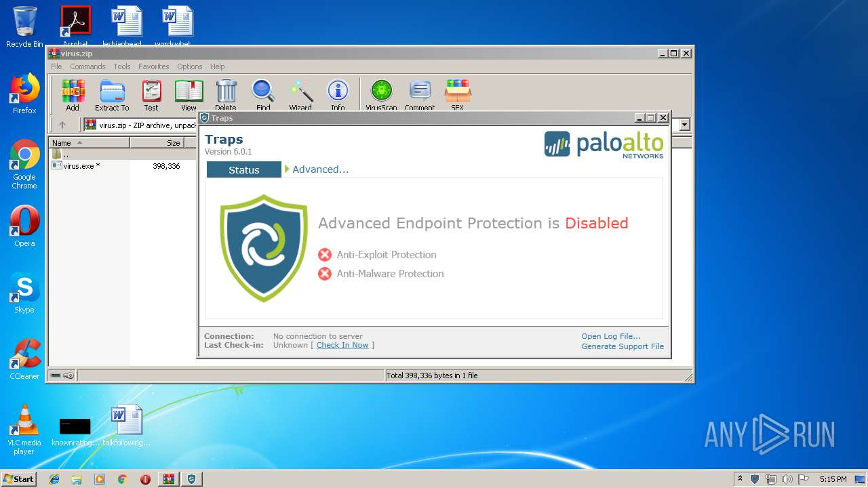868x488 pixels.
Task: Click the View icon in WinRAR toolbar
Action: [x=189, y=95]
